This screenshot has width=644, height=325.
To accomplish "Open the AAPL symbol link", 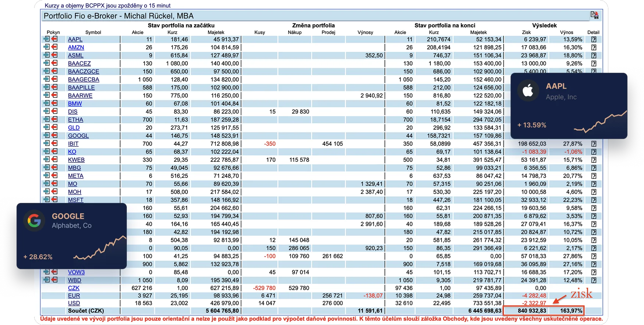I will click(75, 39).
